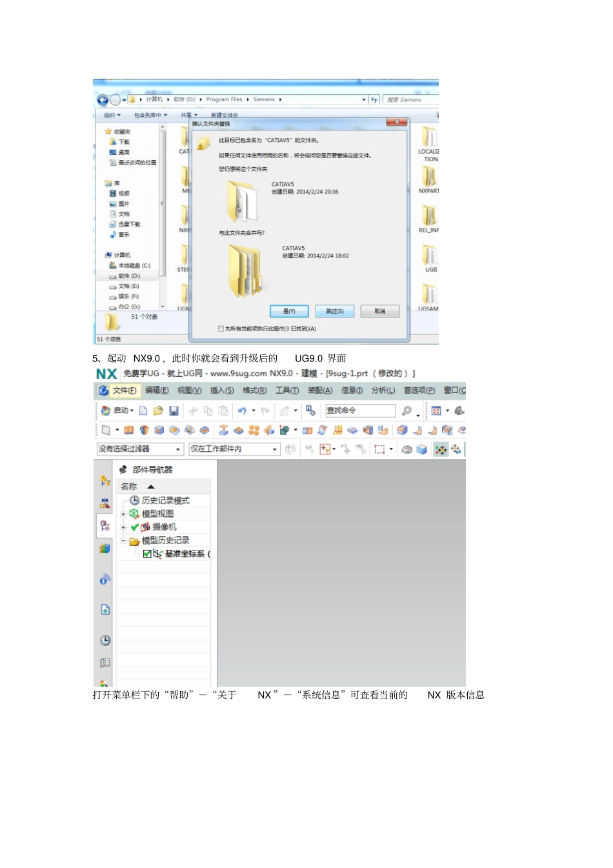Open the Explorer address bar history dropdown
613x868 pixels.
[x=364, y=99]
